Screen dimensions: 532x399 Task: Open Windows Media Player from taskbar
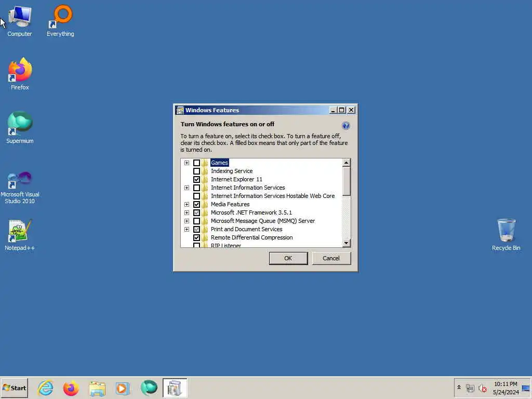click(x=123, y=388)
